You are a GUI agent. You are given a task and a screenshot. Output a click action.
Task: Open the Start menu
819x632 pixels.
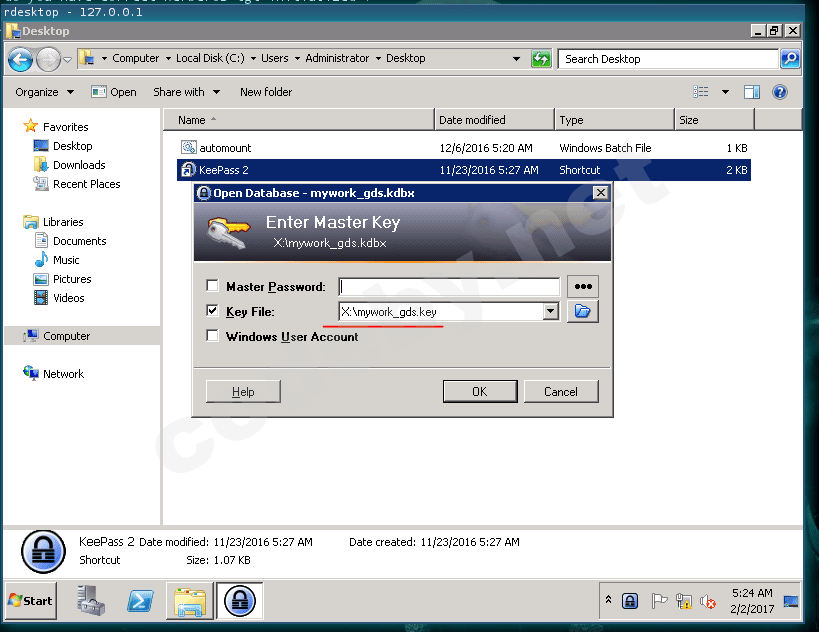point(31,601)
